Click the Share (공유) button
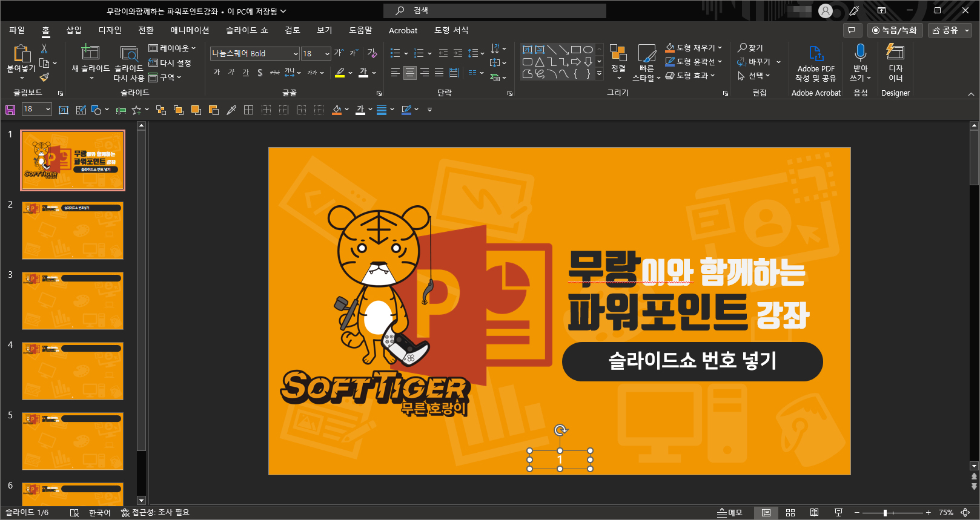This screenshot has height=520, width=980. click(950, 30)
